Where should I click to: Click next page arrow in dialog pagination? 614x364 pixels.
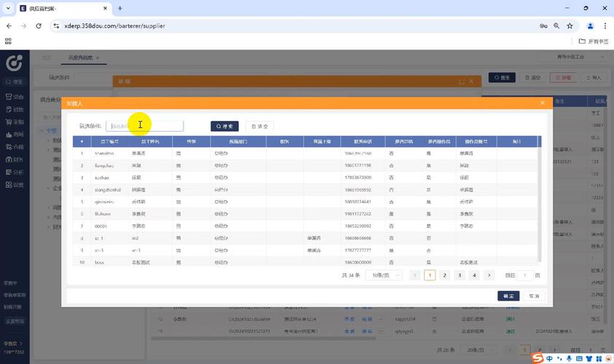(489, 275)
